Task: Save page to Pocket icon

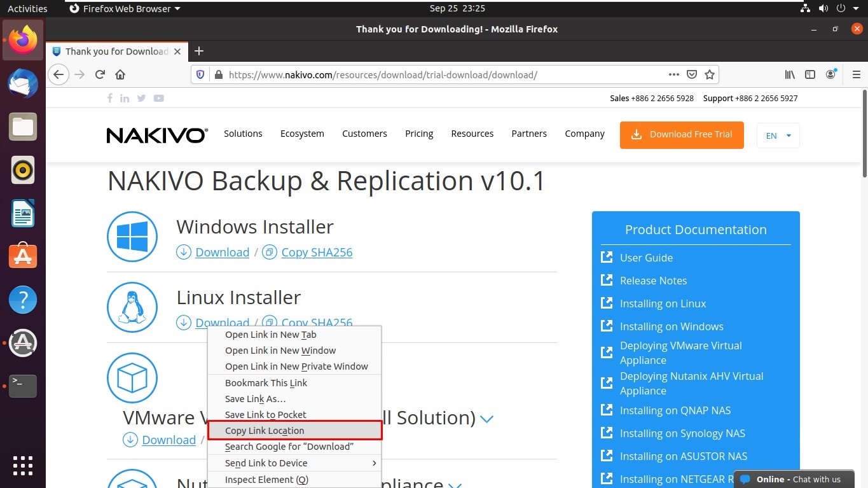Action: [692, 74]
